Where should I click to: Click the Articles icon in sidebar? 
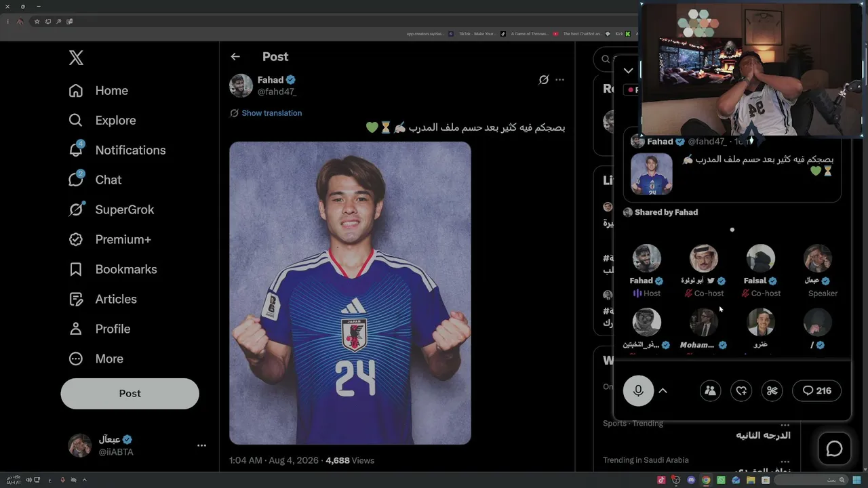point(76,299)
